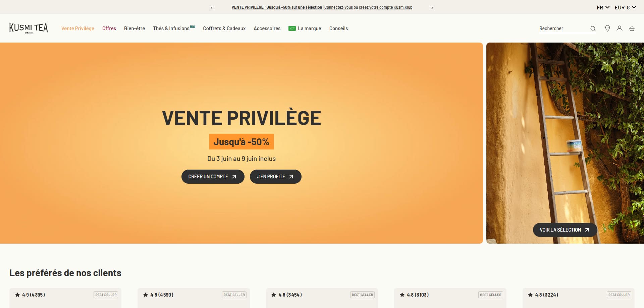Click the Jusqu'à -50% orange badge
This screenshot has height=308, width=644.
pos(241,142)
